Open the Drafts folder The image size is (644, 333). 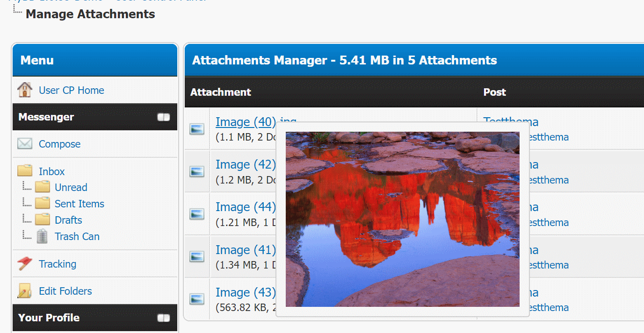pyautogui.click(x=68, y=220)
